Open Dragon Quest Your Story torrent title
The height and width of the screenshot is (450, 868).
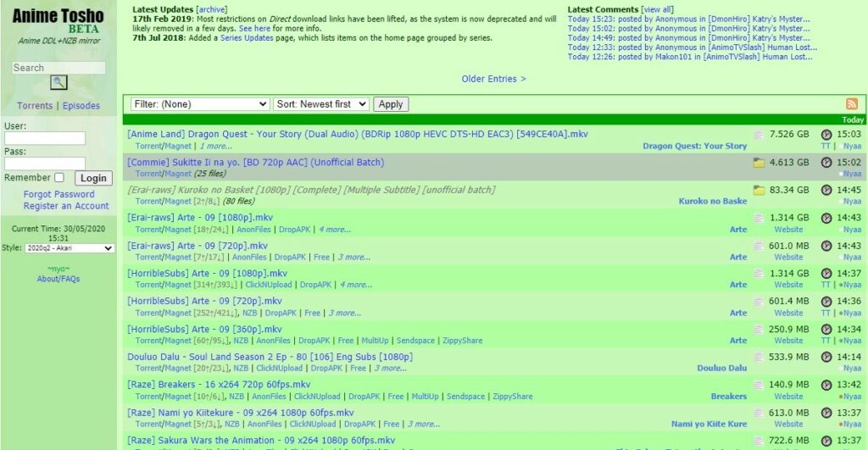[x=358, y=134]
